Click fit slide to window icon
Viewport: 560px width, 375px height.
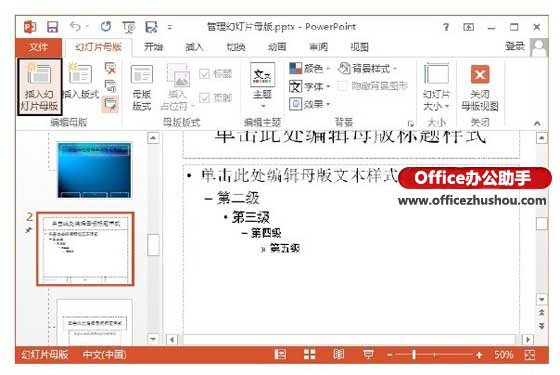tap(530, 355)
